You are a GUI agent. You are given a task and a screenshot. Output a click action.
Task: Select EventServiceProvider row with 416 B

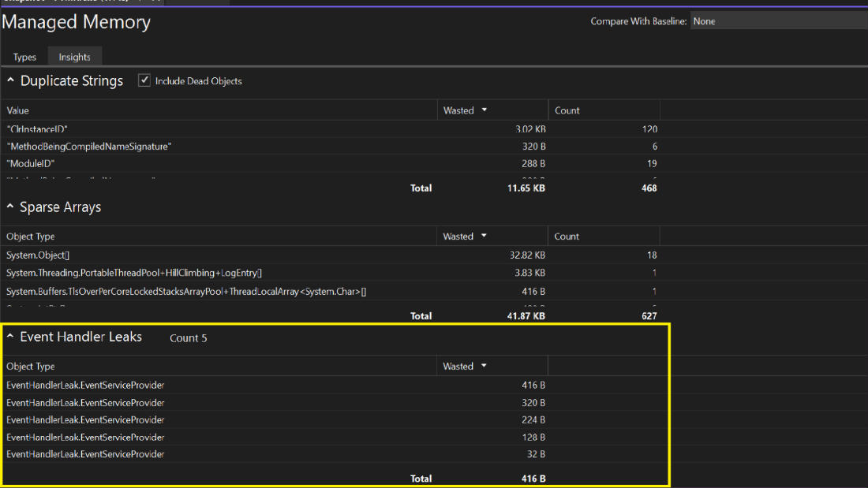(335, 385)
